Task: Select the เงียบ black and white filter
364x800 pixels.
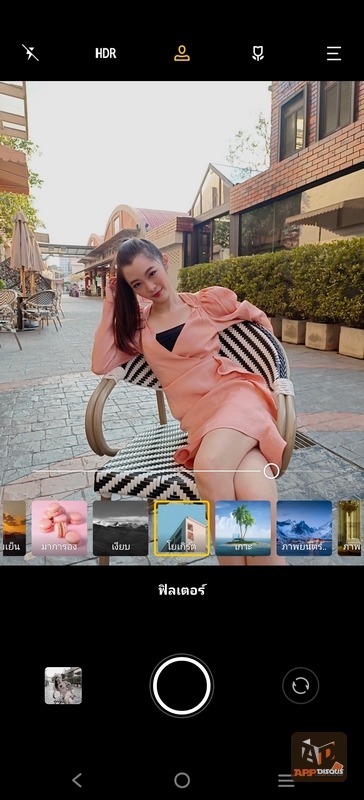Action: coord(120,528)
